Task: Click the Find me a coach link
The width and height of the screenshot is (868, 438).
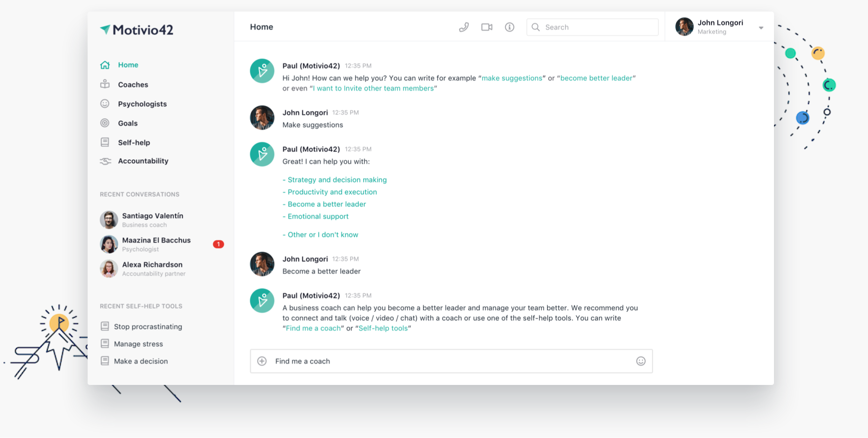Action: coord(313,328)
